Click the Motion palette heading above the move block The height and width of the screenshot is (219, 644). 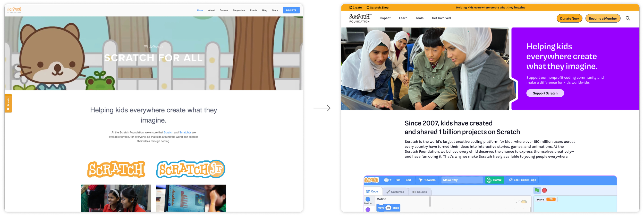(x=381, y=199)
